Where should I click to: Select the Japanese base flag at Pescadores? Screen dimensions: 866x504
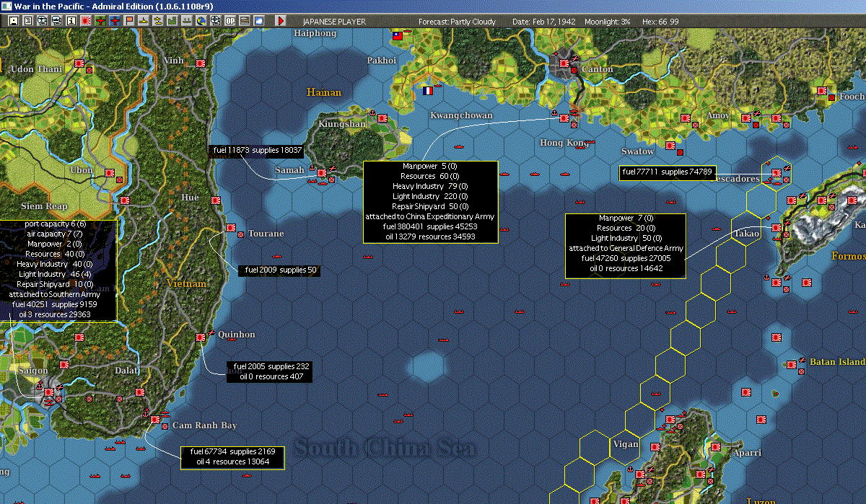(777, 174)
